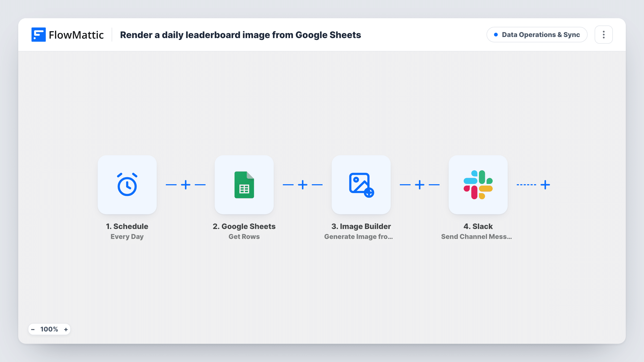644x362 pixels.
Task: Add step between Schedule and Google Sheets
Action: pos(186,185)
